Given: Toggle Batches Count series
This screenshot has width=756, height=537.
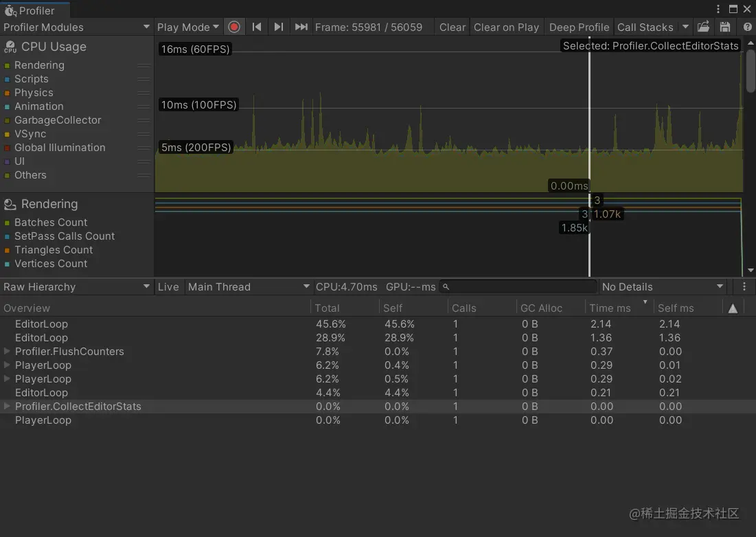Looking at the screenshot, I should pyautogui.click(x=8, y=222).
